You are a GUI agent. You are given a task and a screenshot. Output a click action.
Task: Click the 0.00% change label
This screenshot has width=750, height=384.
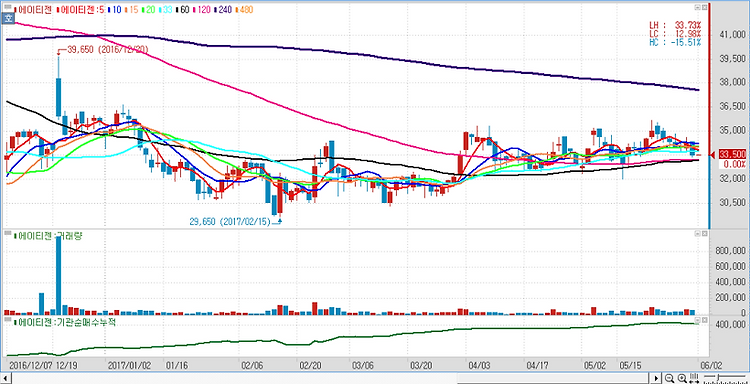736,164
